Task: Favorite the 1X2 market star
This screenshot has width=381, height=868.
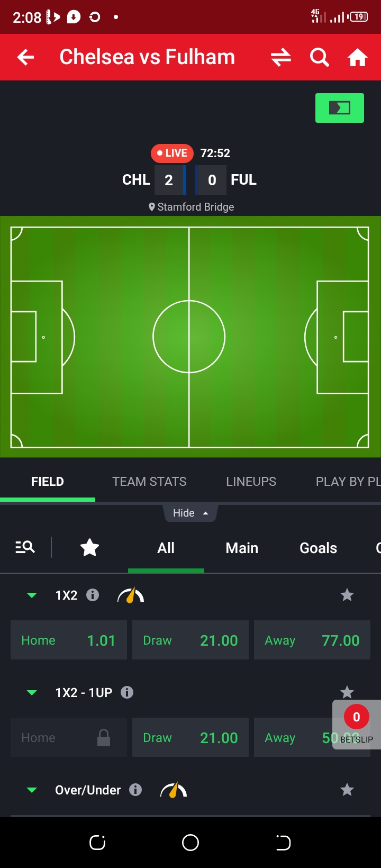Action: coord(347,595)
